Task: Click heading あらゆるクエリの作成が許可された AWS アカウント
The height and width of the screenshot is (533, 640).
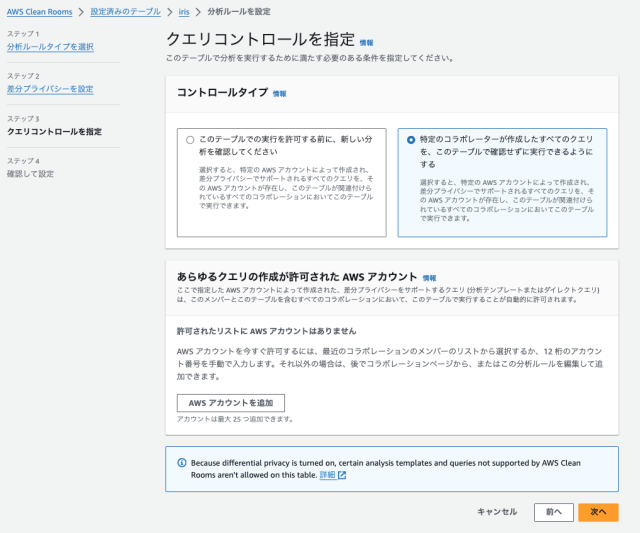Action: 297,277
